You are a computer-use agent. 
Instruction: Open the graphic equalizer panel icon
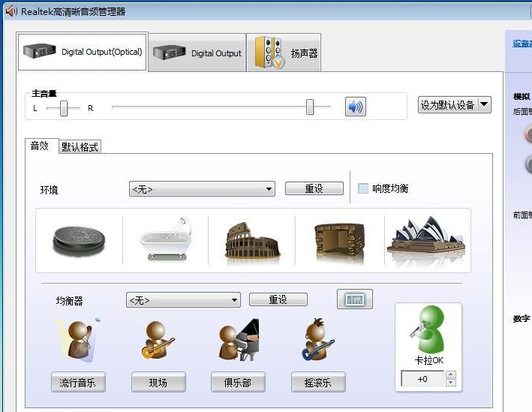(x=354, y=299)
